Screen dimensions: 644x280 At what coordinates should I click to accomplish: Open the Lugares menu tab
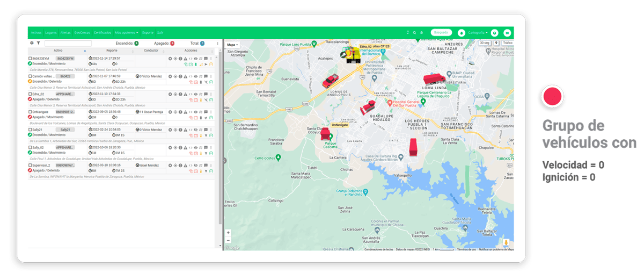[51, 33]
